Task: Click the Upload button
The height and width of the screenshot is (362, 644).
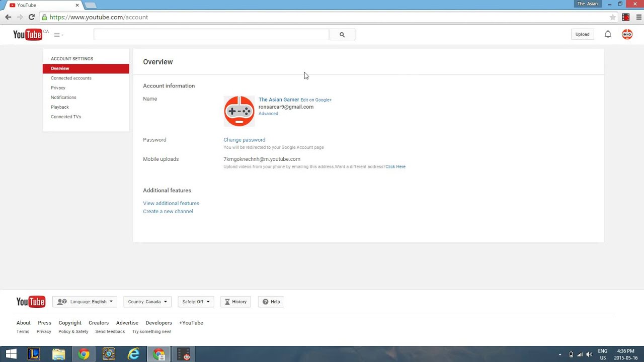Action: point(582,34)
